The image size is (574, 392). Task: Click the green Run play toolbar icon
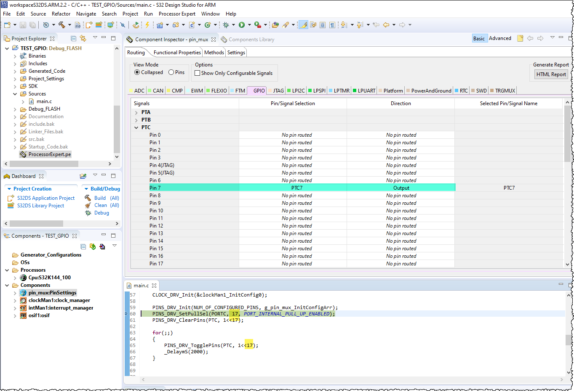point(242,25)
